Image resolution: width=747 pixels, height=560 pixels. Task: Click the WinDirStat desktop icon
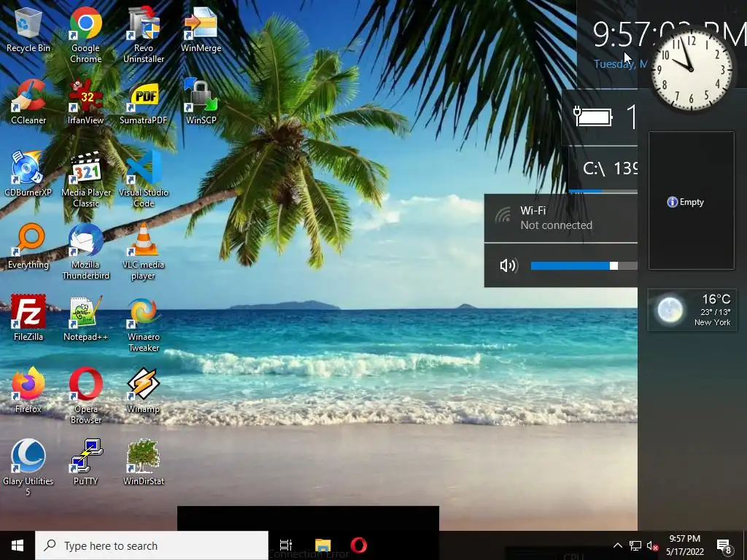click(144, 462)
